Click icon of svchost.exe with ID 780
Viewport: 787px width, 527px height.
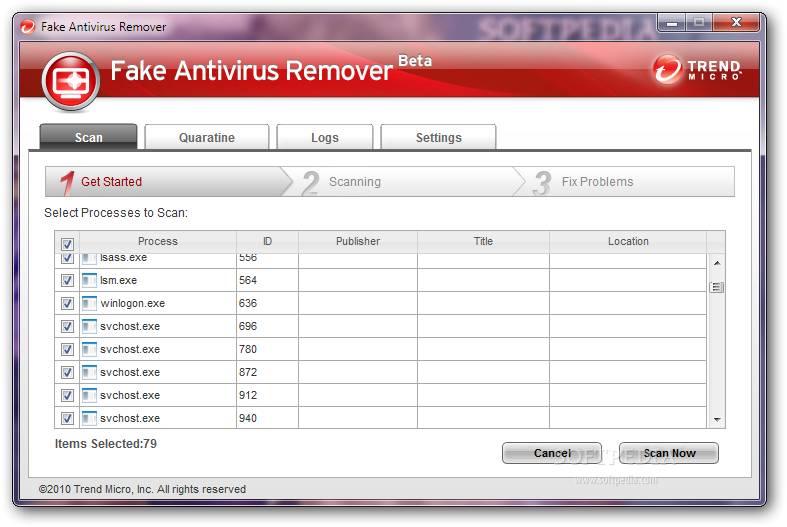[89, 349]
